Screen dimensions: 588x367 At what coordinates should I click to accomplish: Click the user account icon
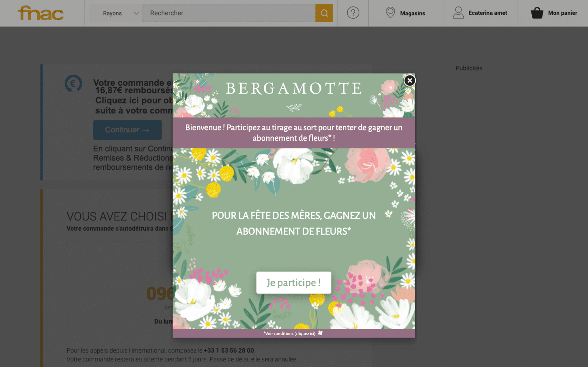[458, 13]
